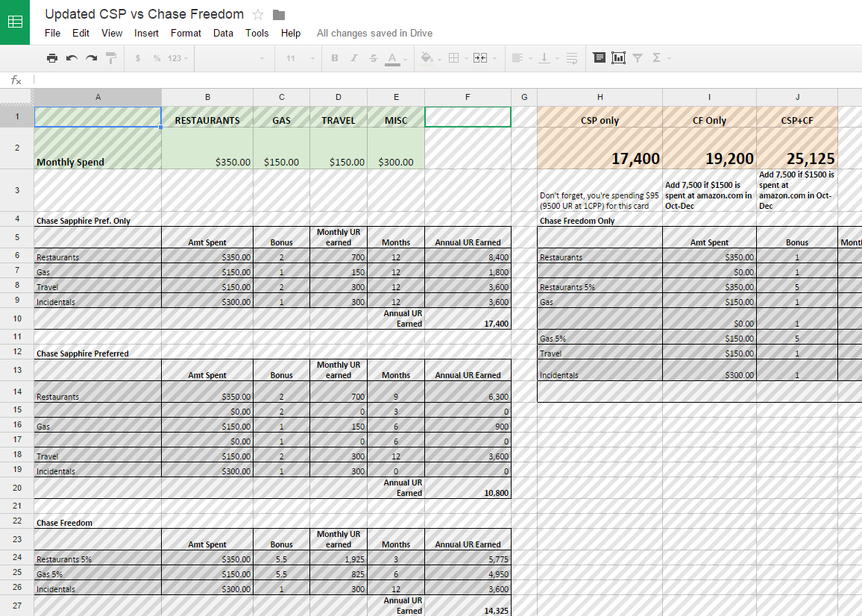The width and height of the screenshot is (862, 616).
Task: Select the CSP+CF 25,125 total cell
Action: tap(798, 148)
